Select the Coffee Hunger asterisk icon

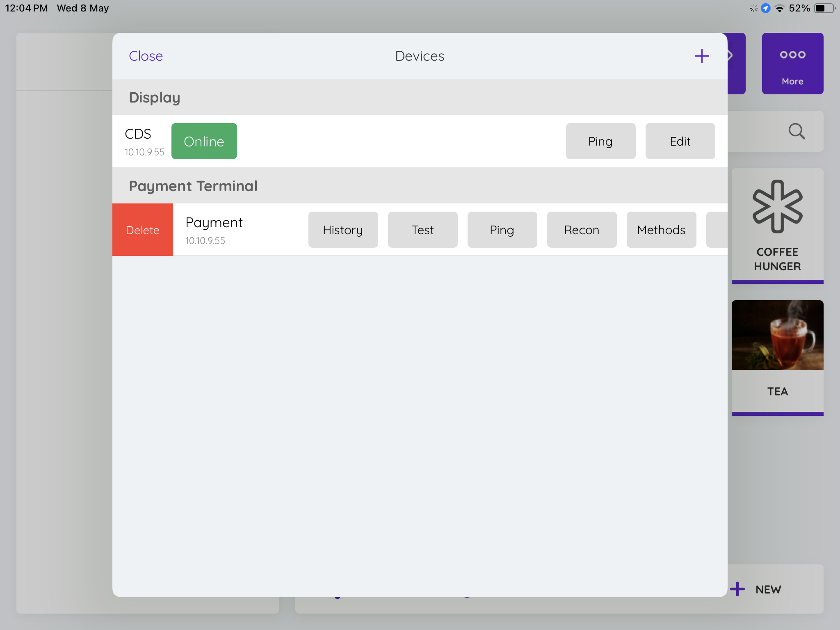pyautogui.click(x=777, y=207)
